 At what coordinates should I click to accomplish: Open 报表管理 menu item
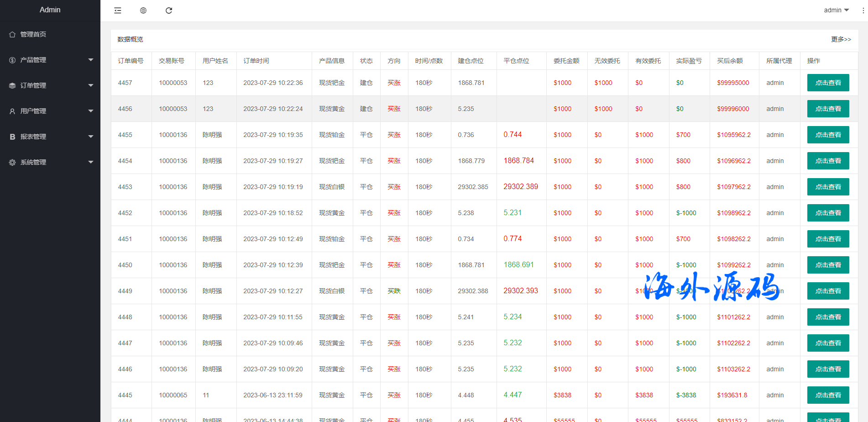tap(33, 137)
